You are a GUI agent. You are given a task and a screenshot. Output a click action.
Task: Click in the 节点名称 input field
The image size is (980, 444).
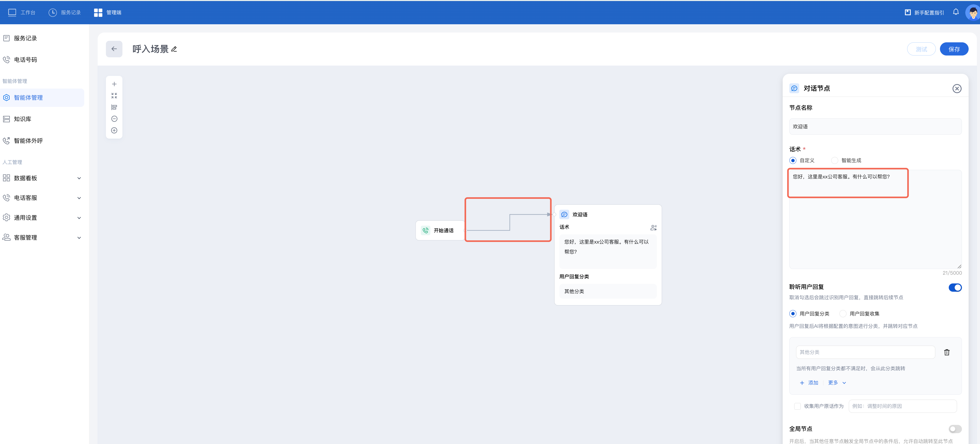click(x=875, y=126)
